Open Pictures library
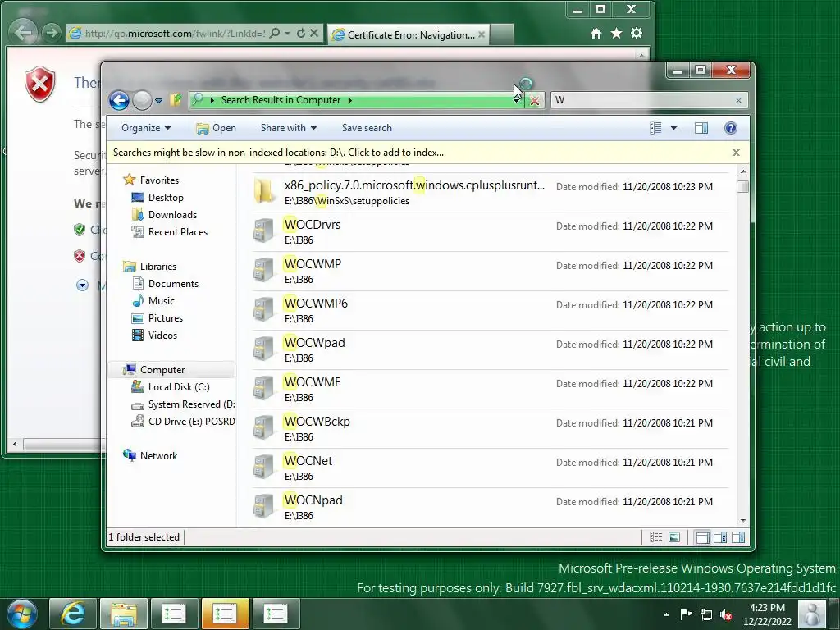Image resolution: width=840 pixels, height=630 pixels. (x=166, y=317)
